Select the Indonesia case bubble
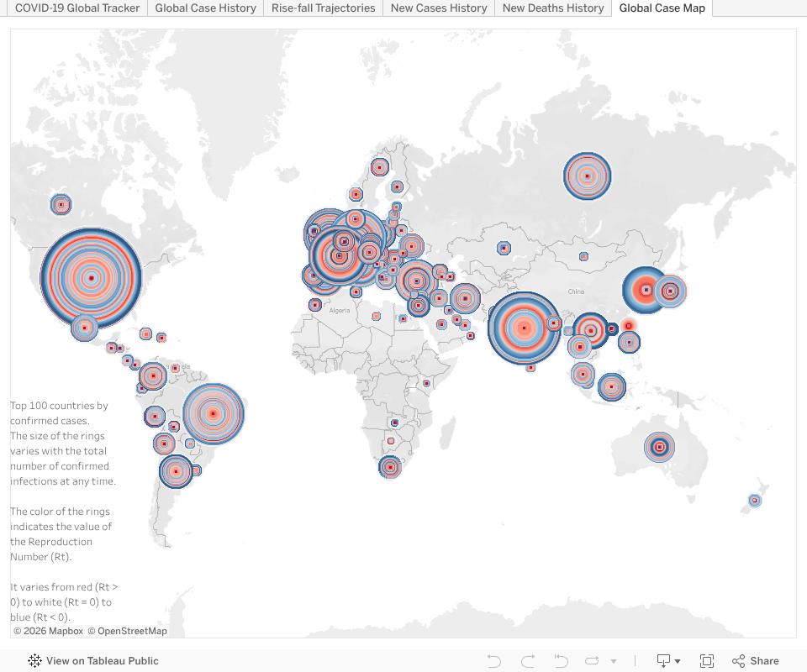 (611, 386)
